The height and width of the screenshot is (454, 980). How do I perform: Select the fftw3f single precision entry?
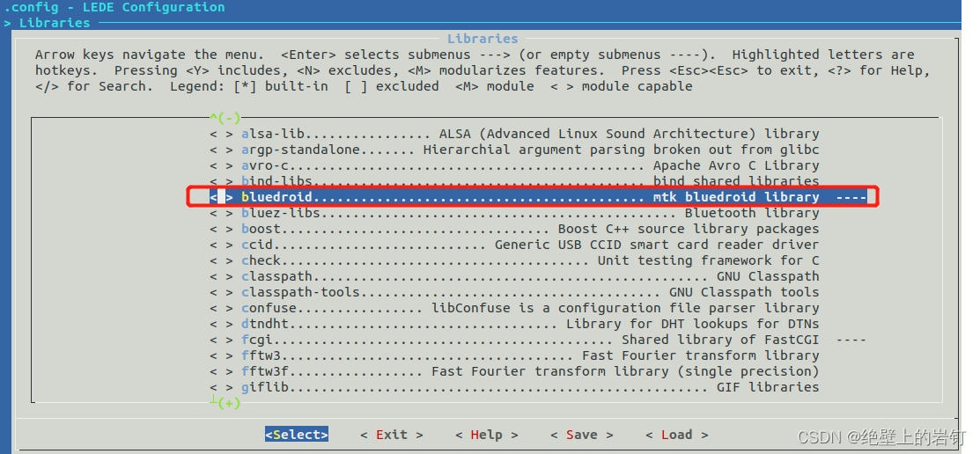[514, 371]
